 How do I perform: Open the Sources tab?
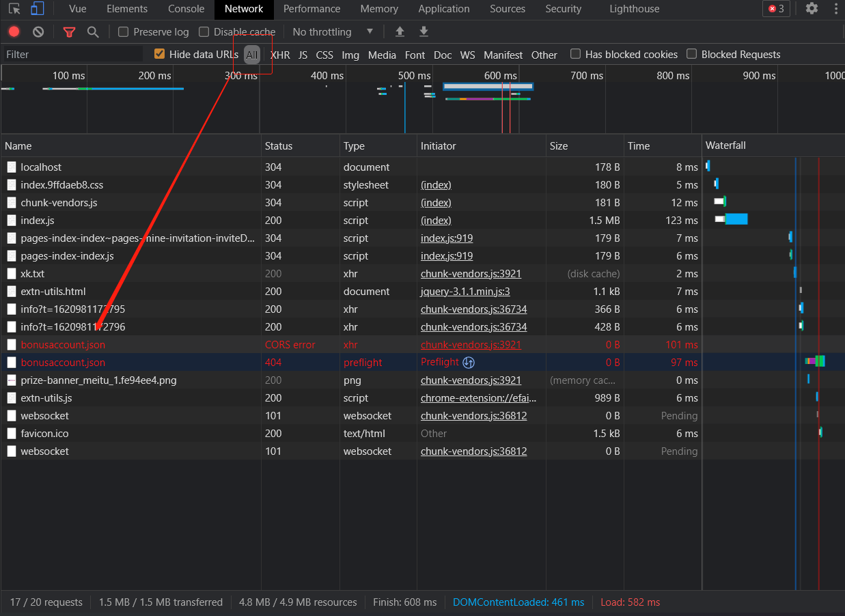click(508, 9)
